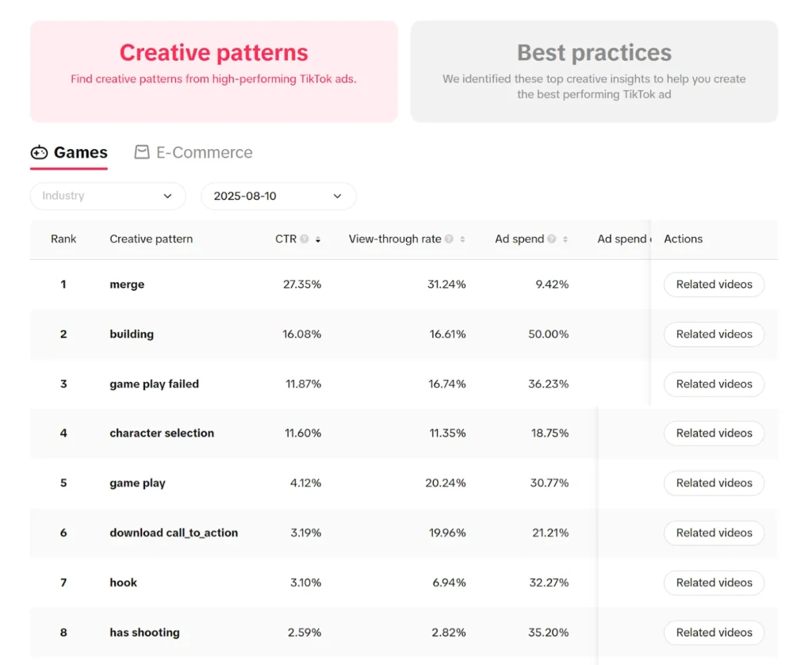Select the Games tab
Screen dimensions: 812x665
tap(80, 152)
